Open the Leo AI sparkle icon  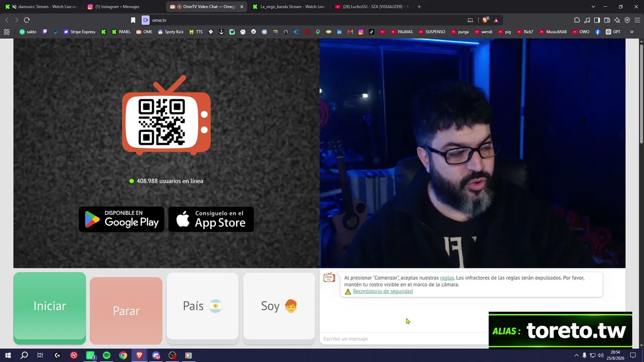[x=617, y=20]
